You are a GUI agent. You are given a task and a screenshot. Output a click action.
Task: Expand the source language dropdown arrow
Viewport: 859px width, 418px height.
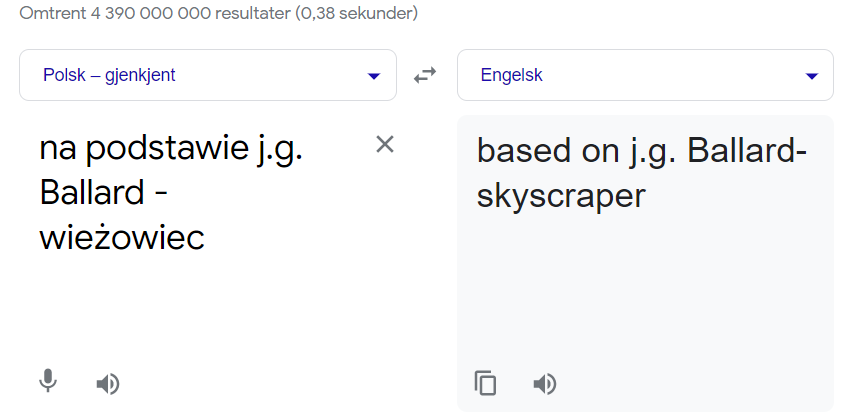click(374, 76)
